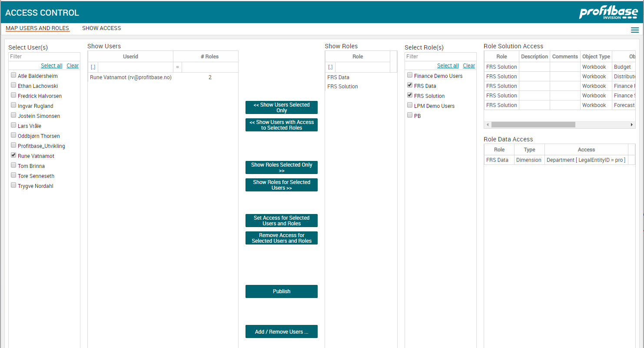Click Role header in Show Roles grid
The height and width of the screenshot is (348, 644).
358,57
